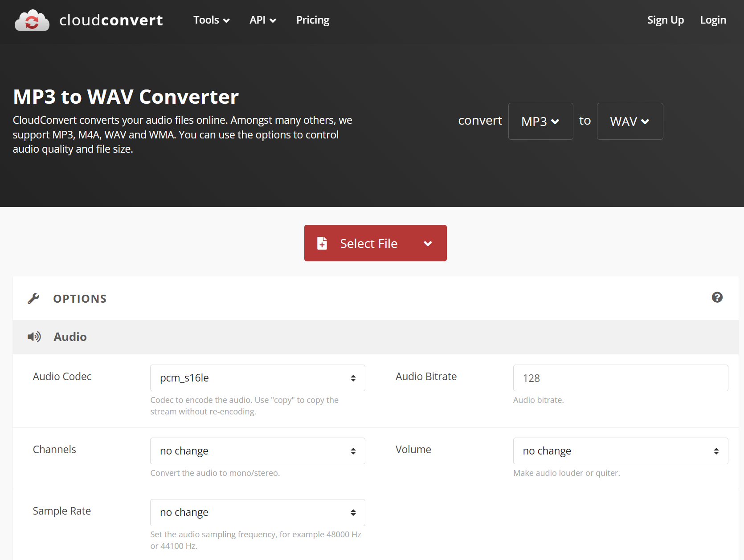Open the MP3 source format dropdown
Screen dimensions: 744x560
coord(540,122)
